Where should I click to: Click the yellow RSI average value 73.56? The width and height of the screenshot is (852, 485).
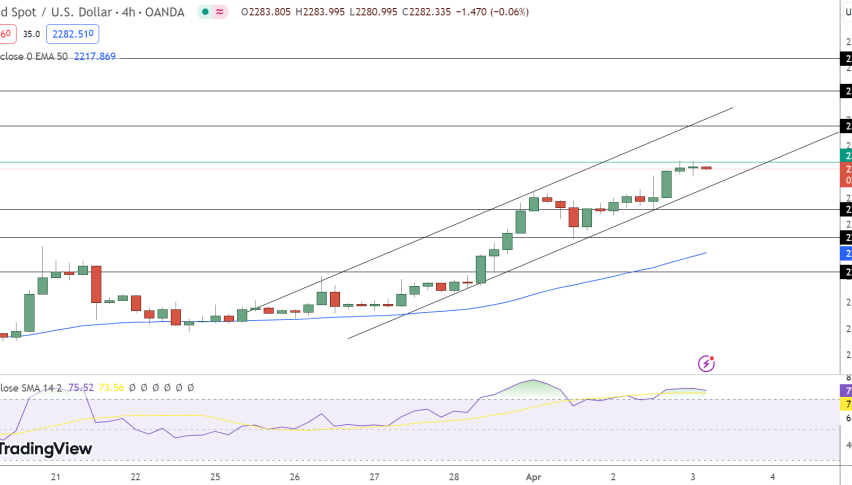(x=111, y=388)
